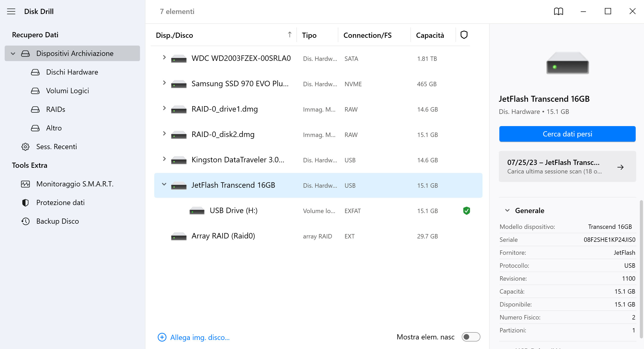
Task: Open RAIDs in sidebar
Action: pos(55,109)
